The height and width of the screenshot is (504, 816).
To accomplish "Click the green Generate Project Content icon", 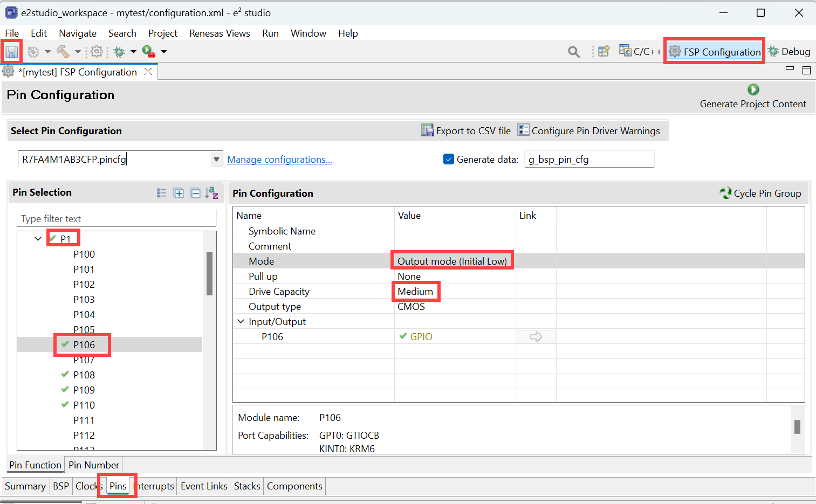I will (753, 89).
